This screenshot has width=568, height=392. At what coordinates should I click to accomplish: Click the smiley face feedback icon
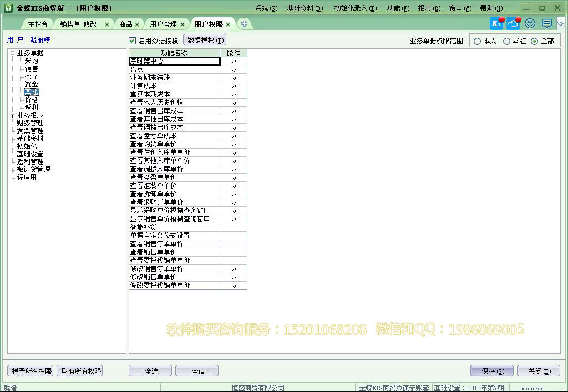pyautogui.click(x=530, y=23)
